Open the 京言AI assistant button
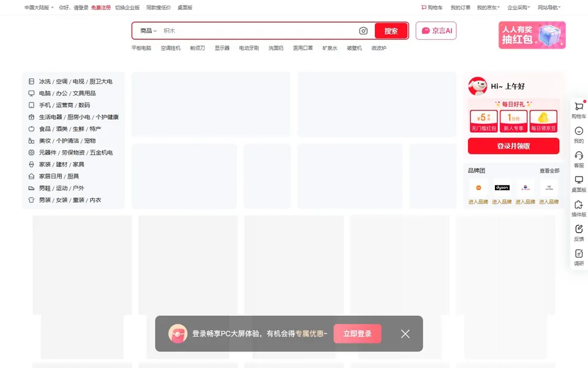The height and width of the screenshot is (368, 588). (x=436, y=31)
